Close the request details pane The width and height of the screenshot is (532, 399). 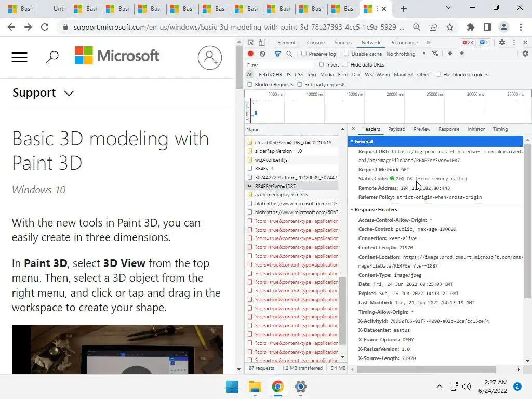[x=353, y=129]
